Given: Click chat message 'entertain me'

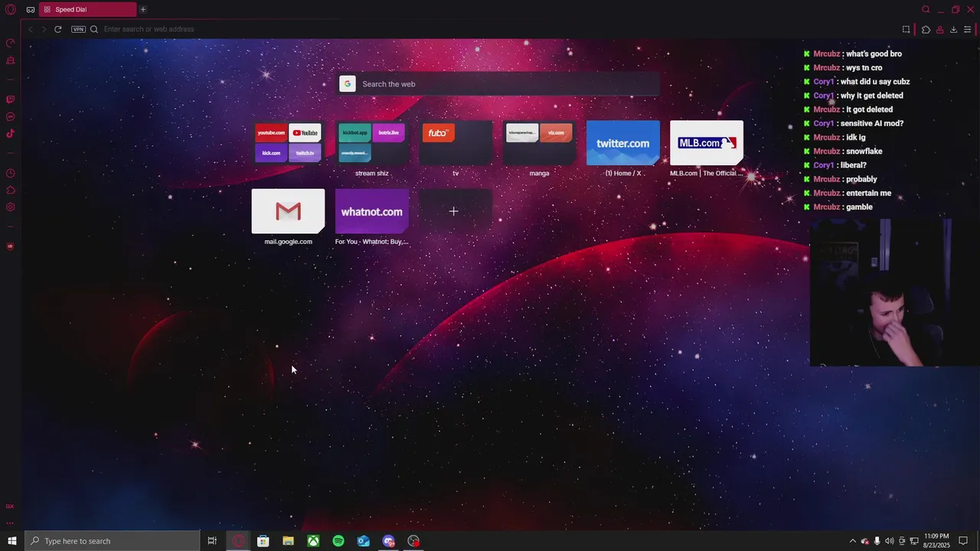Looking at the screenshot, I should tap(868, 193).
